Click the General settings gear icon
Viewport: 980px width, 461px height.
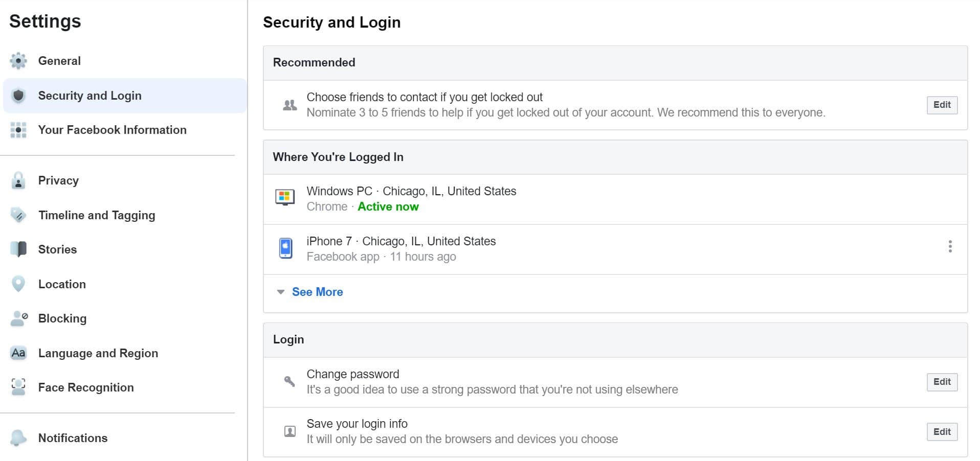(x=18, y=61)
